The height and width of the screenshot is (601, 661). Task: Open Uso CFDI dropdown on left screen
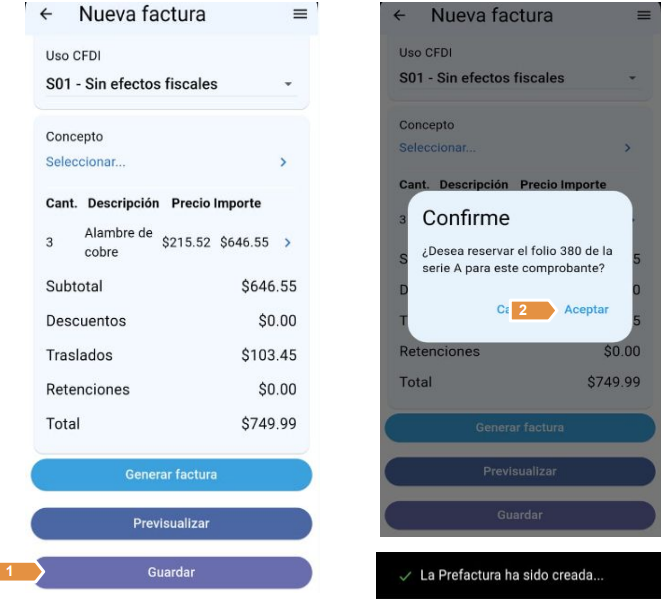[288, 85]
